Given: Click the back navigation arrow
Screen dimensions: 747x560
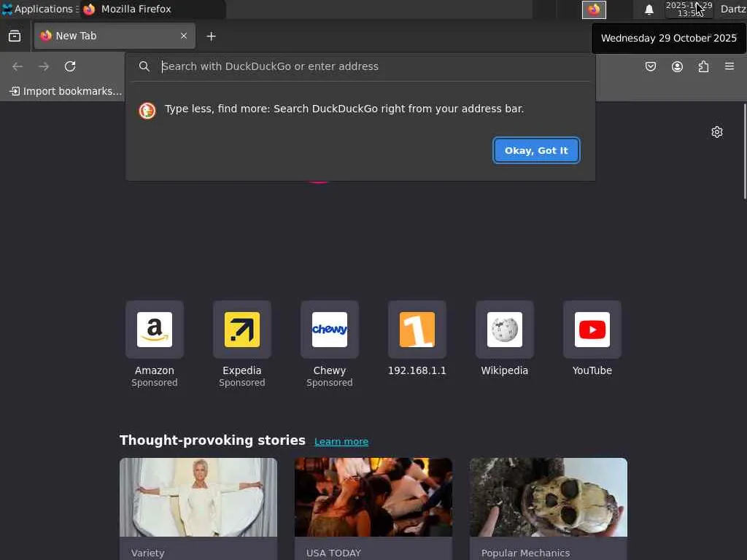Looking at the screenshot, I should (18, 66).
